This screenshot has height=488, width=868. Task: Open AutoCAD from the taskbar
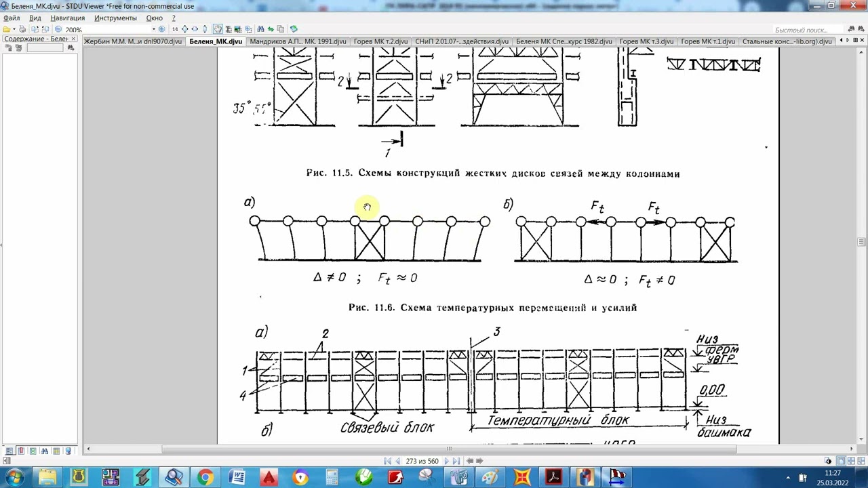pos(269,477)
